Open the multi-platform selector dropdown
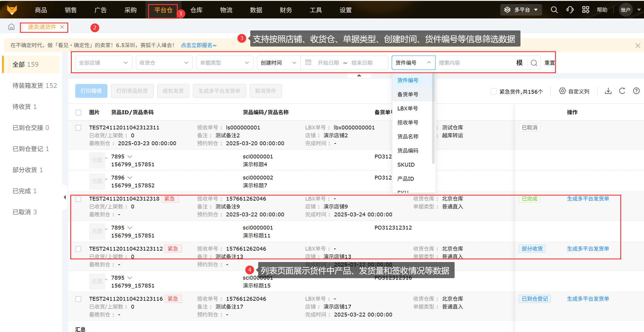 [x=521, y=10]
